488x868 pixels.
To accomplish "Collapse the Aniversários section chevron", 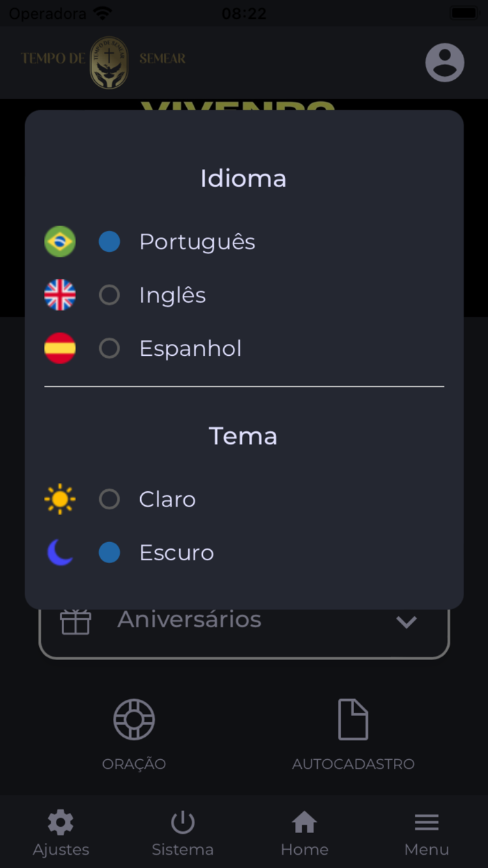I will [x=406, y=622].
